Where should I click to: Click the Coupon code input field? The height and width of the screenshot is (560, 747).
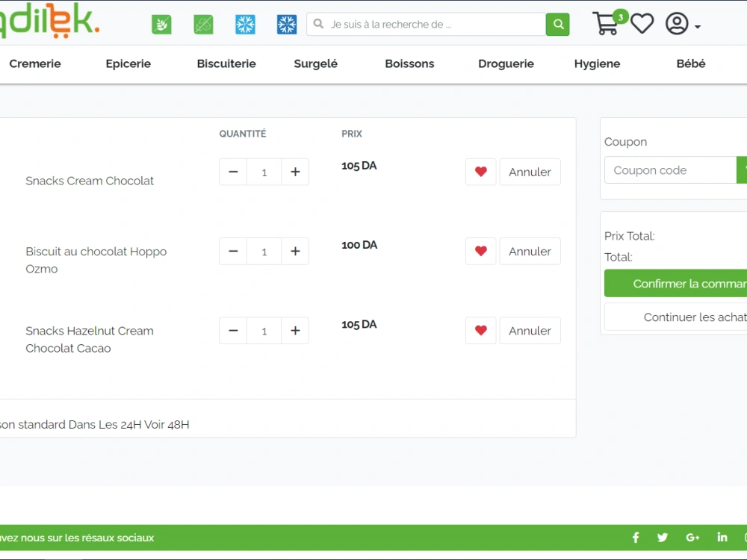point(669,169)
